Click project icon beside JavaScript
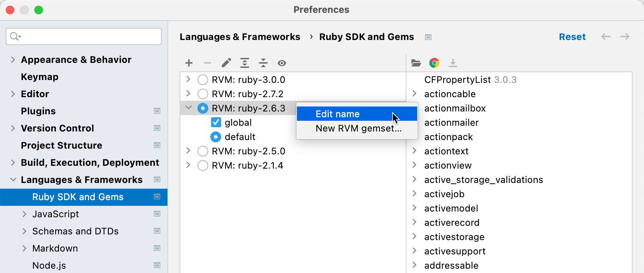644x273 pixels. [x=157, y=214]
